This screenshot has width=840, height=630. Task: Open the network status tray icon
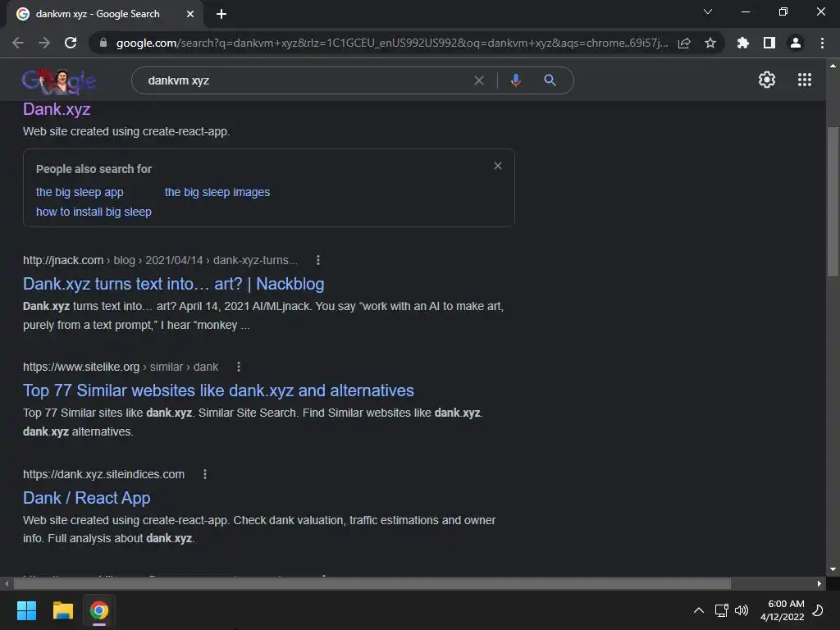tap(721, 610)
